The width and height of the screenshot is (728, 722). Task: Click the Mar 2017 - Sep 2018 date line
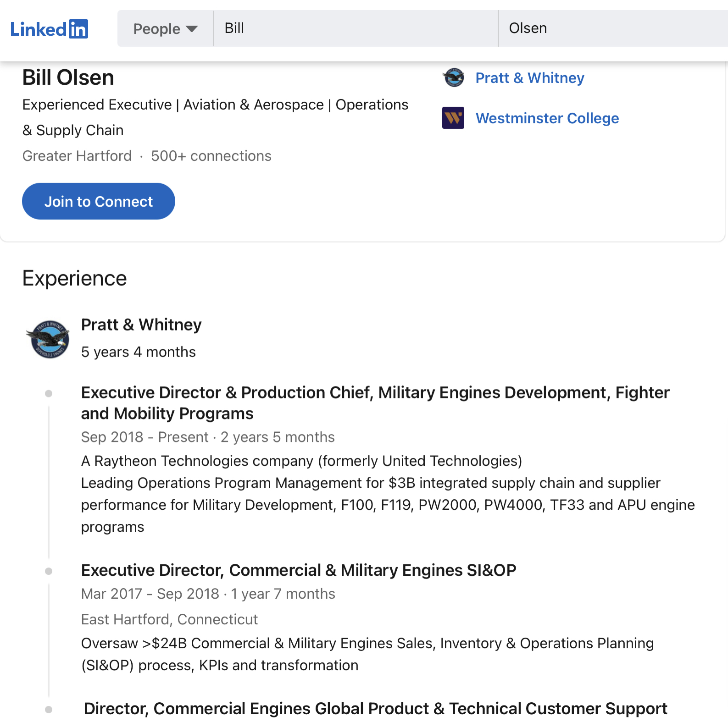tap(208, 594)
